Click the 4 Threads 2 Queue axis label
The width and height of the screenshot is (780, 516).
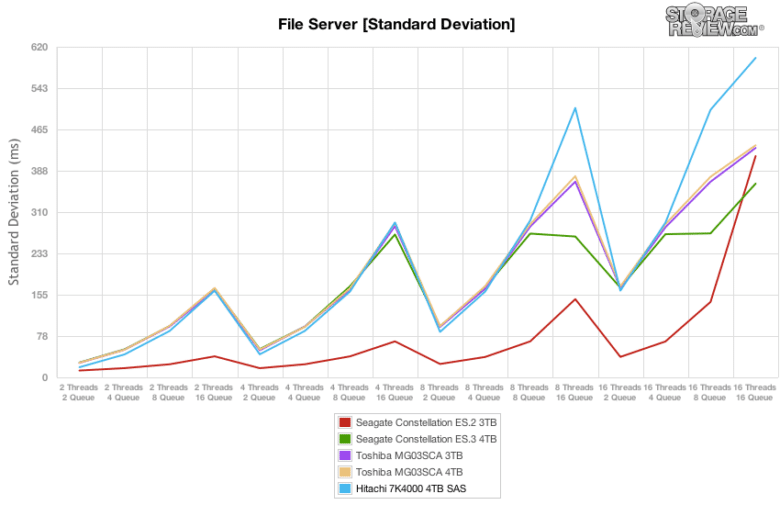pos(259,392)
